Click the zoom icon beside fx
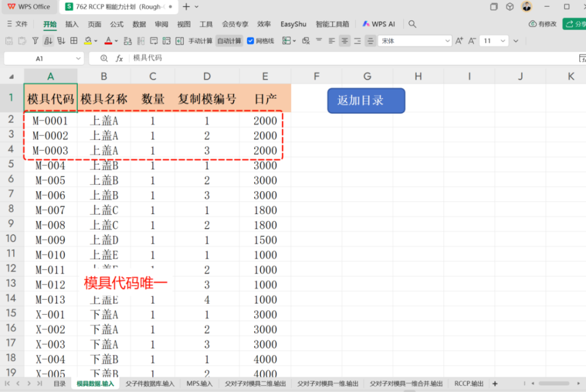586x392 pixels. click(x=104, y=58)
